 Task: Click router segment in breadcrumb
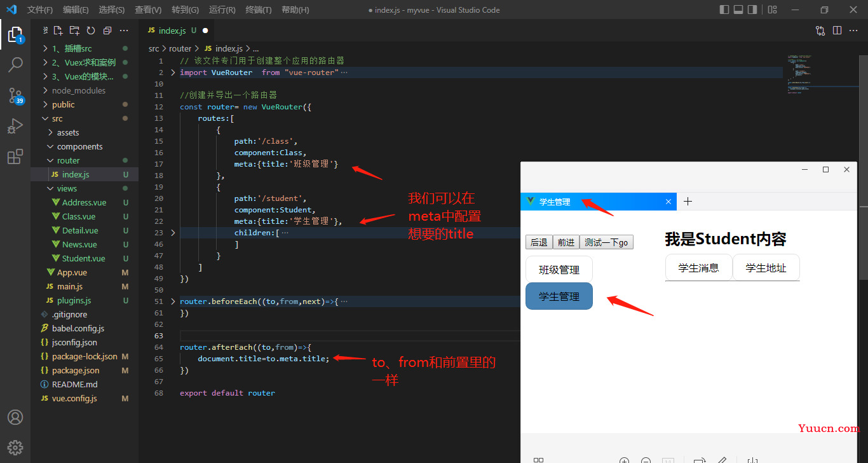point(180,48)
